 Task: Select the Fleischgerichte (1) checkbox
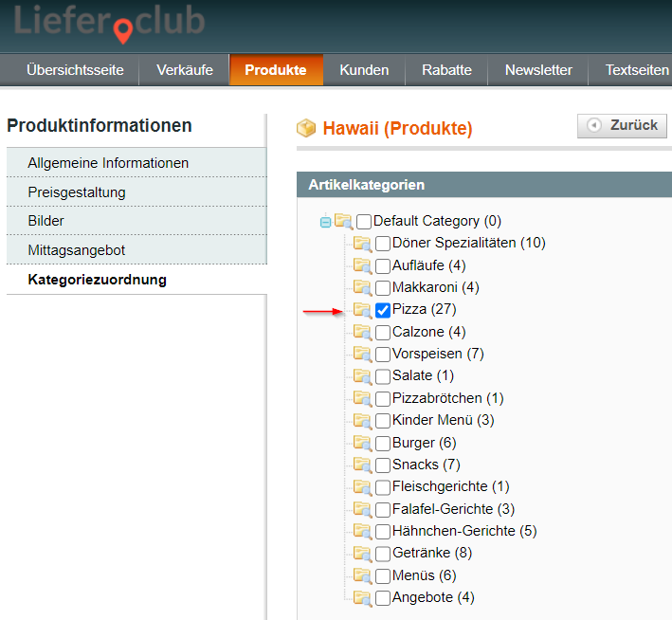tap(383, 487)
